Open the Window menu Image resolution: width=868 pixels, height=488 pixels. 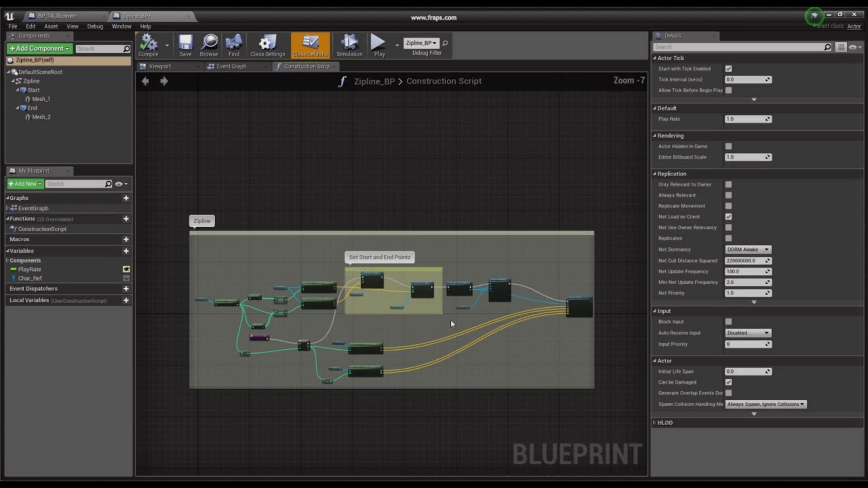coord(121,26)
